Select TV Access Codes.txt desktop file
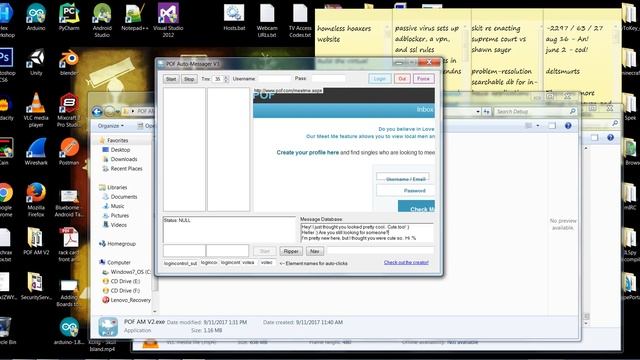 (300, 20)
